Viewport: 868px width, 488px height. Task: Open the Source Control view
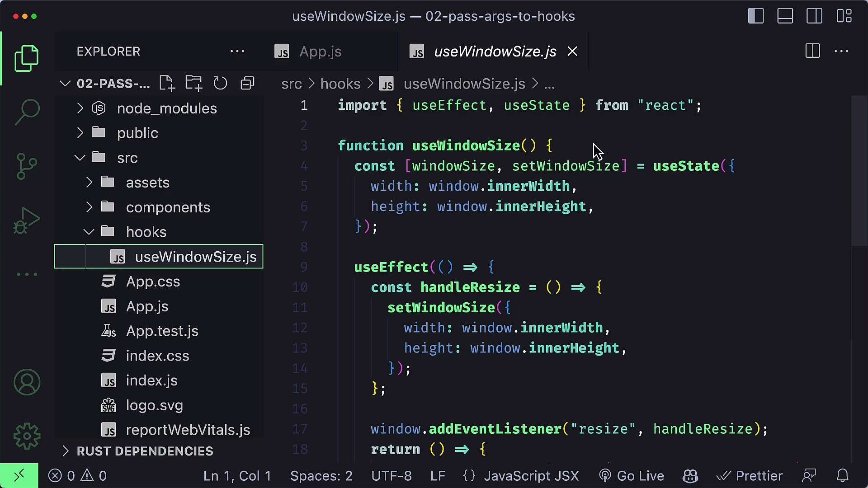pos(27,166)
